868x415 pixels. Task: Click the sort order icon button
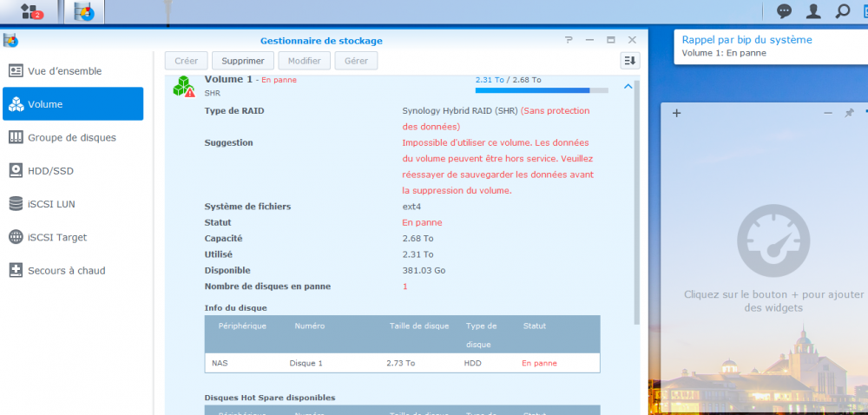point(630,61)
